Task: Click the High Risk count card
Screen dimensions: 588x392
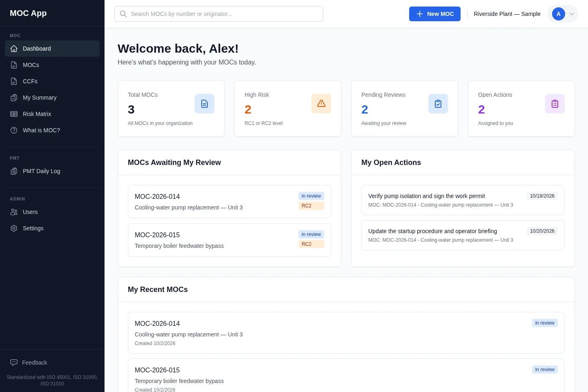Action: [288, 109]
